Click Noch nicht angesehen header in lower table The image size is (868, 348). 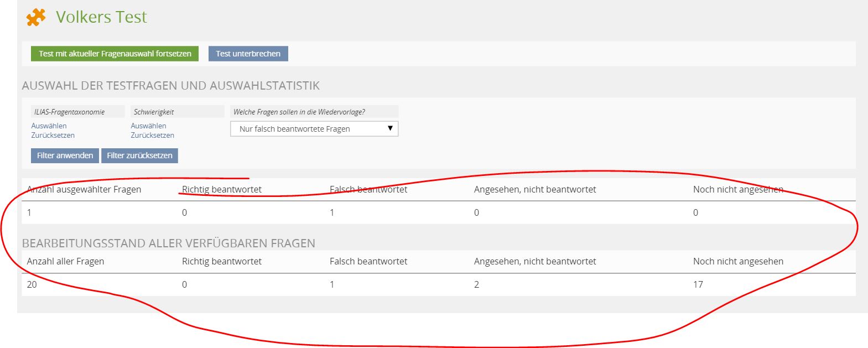(737, 261)
